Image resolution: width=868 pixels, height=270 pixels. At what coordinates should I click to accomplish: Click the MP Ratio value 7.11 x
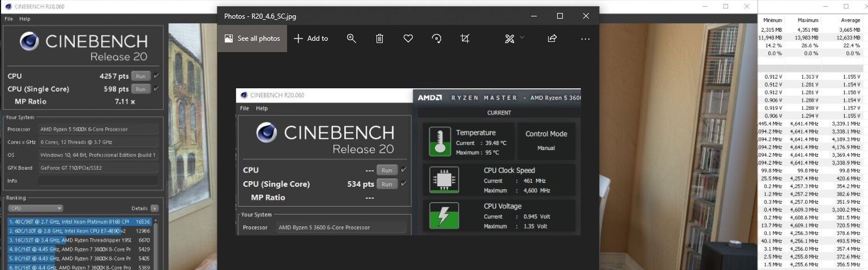pos(125,101)
